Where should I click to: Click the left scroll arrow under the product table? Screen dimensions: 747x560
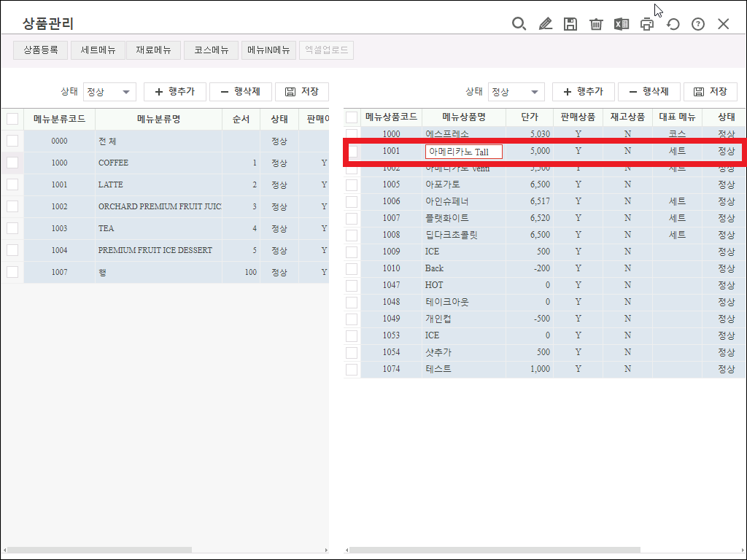pyautogui.click(x=347, y=550)
